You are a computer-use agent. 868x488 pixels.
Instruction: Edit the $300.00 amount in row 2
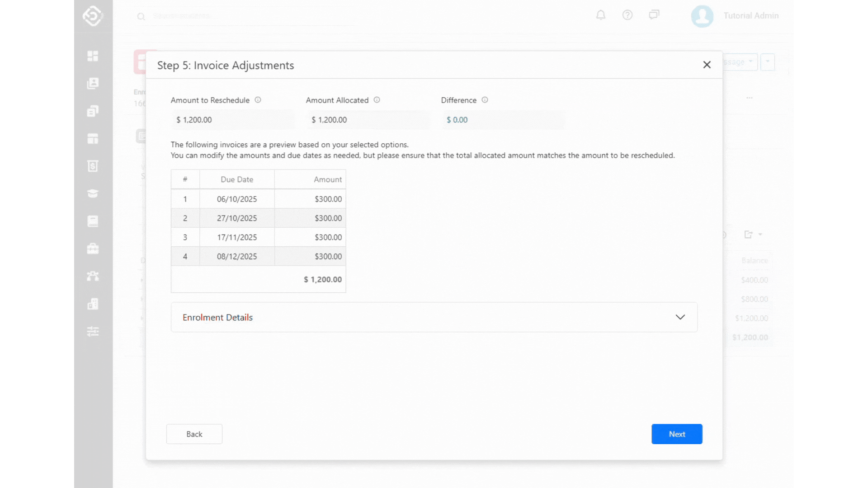point(328,218)
